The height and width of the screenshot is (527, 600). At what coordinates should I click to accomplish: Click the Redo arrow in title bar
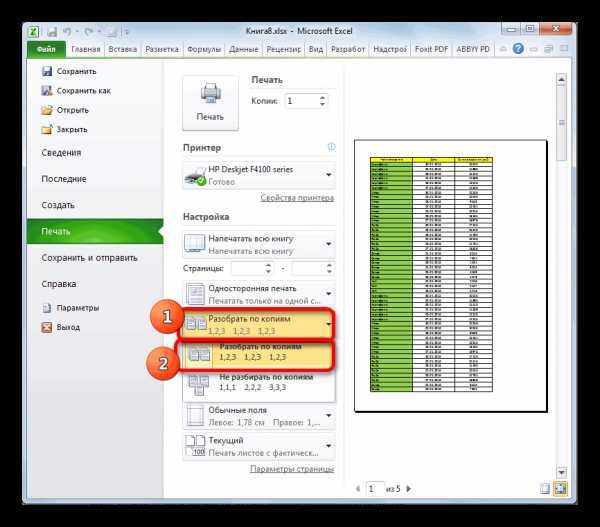88,31
